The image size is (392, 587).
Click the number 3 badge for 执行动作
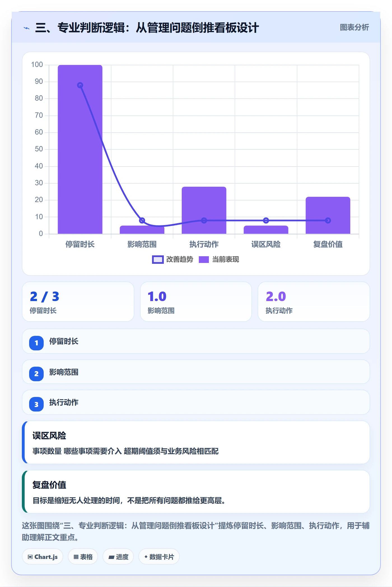click(x=36, y=404)
